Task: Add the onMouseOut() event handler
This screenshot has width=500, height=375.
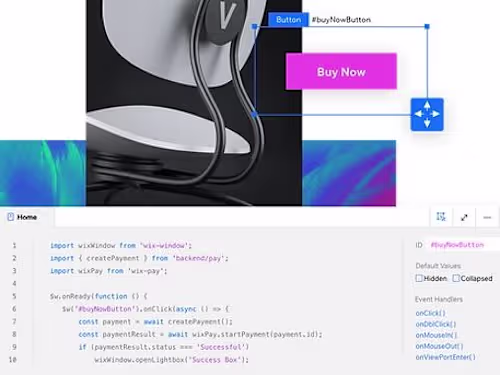Action: 439,346
